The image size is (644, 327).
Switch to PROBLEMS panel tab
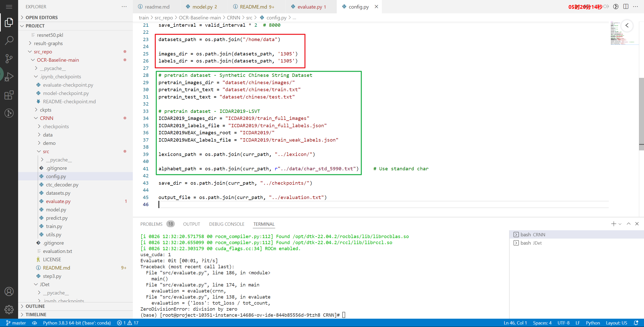151,224
